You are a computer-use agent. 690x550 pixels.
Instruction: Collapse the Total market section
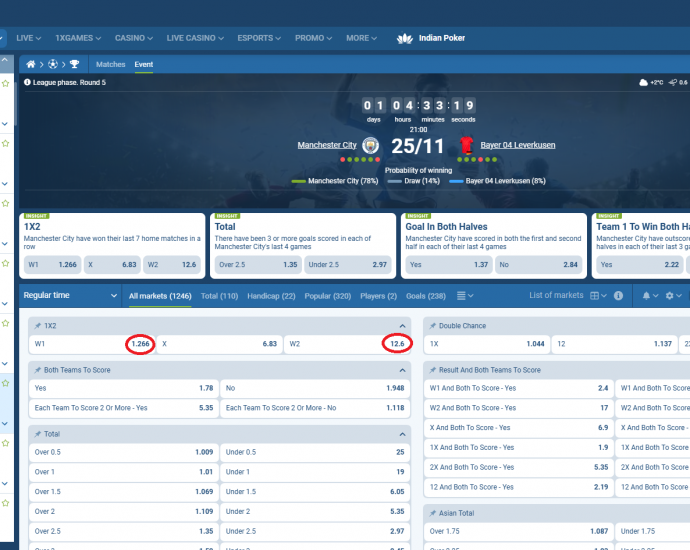click(x=402, y=434)
